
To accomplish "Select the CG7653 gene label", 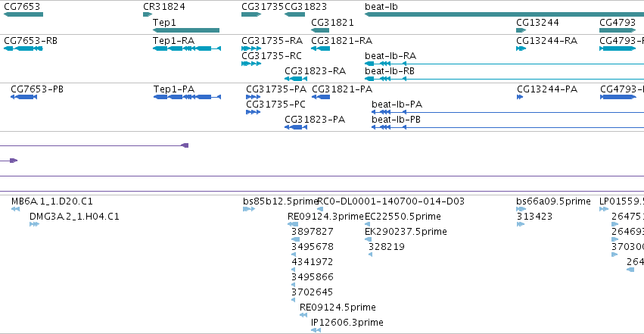I will click(x=22, y=7).
